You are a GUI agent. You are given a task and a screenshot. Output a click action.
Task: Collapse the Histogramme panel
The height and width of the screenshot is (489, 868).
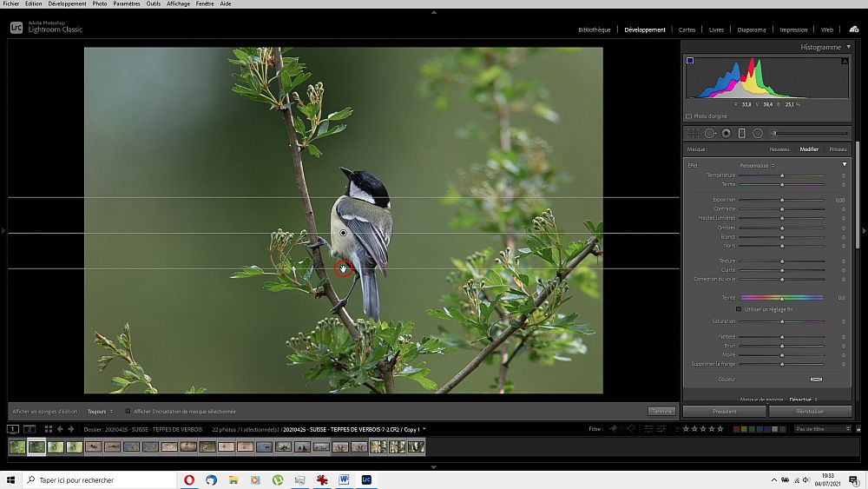[x=848, y=47]
